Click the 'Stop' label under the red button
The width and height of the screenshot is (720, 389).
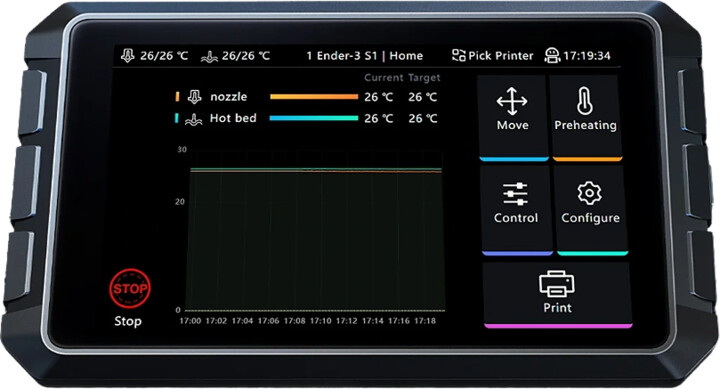(128, 321)
